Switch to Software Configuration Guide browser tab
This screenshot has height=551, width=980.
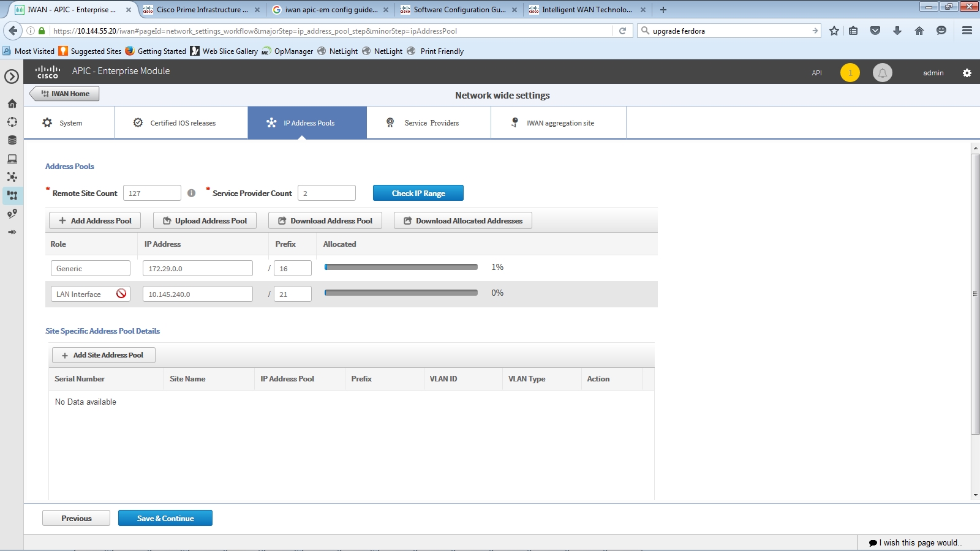(x=459, y=10)
